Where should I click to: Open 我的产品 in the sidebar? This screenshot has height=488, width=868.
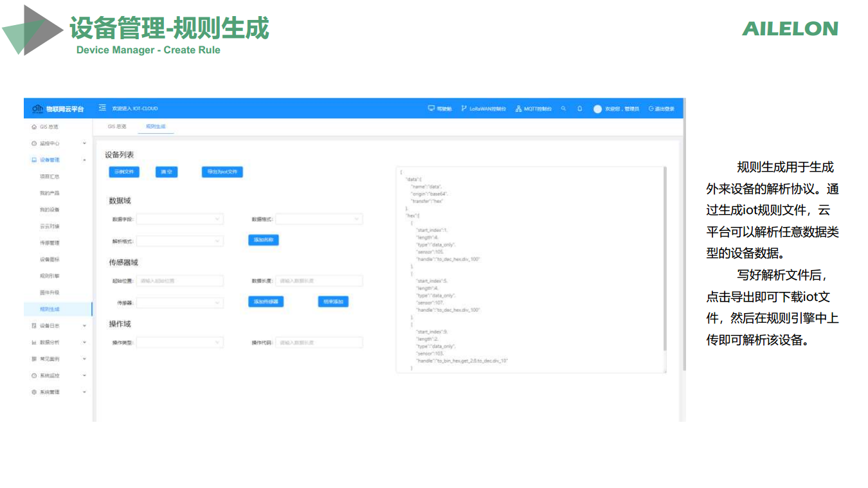pyautogui.click(x=50, y=193)
